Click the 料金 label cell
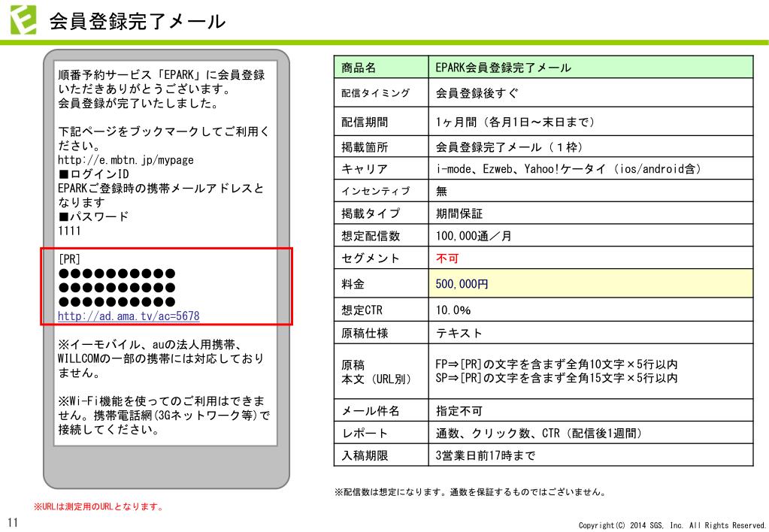This screenshot has height=532, width=769. tap(381, 283)
